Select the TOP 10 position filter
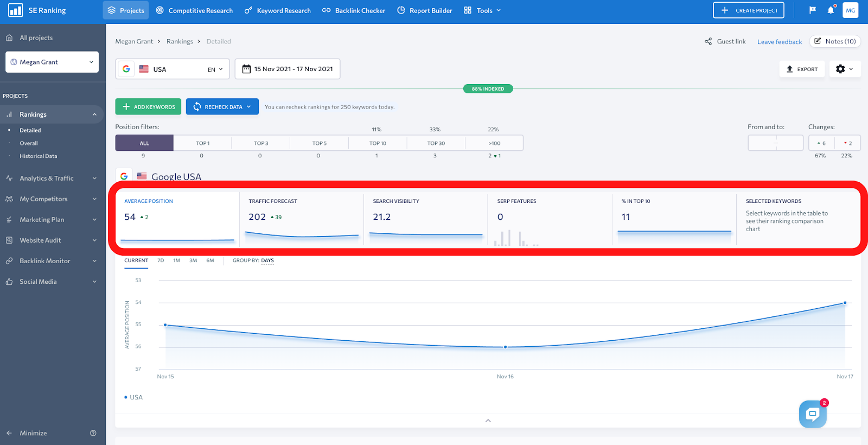 [x=378, y=143]
